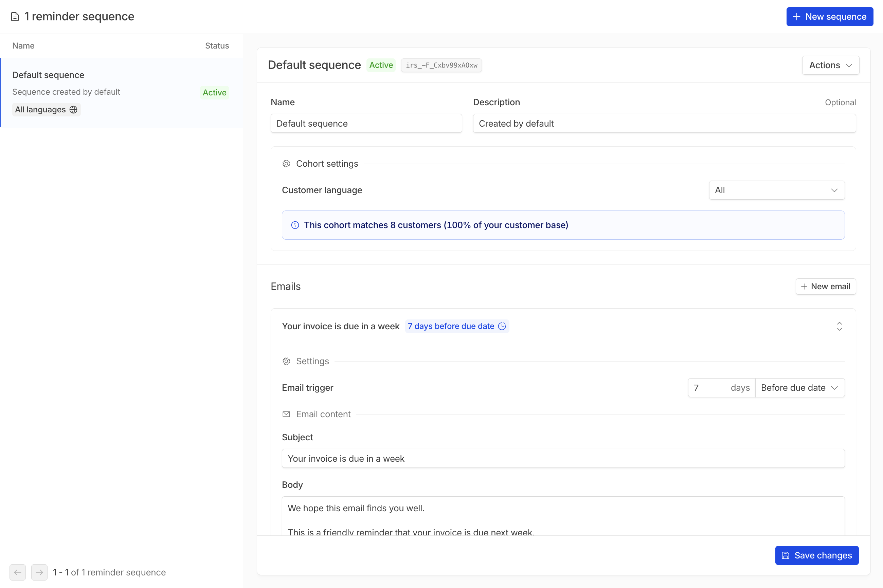Click the '1 - 1 of 1 reminder sequence' text
Screen dimensions: 883x588
tap(109, 572)
